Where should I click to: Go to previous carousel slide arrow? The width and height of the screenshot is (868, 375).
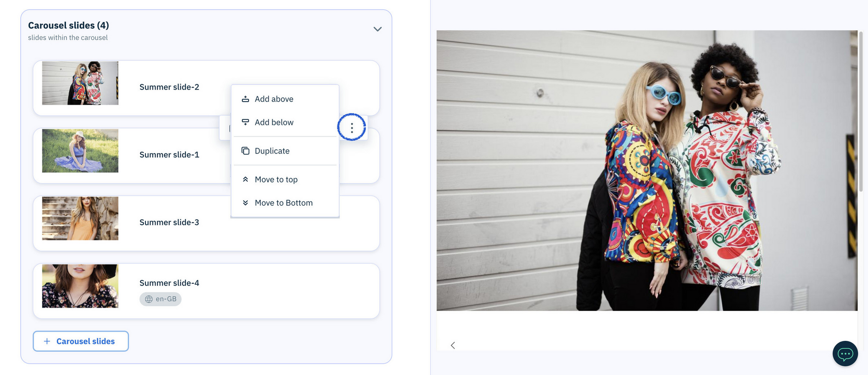453,345
